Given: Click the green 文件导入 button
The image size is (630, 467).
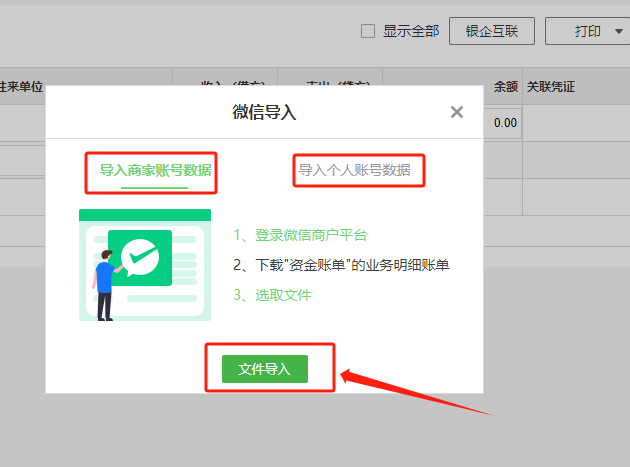Looking at the screenshot, I should 265,369.
